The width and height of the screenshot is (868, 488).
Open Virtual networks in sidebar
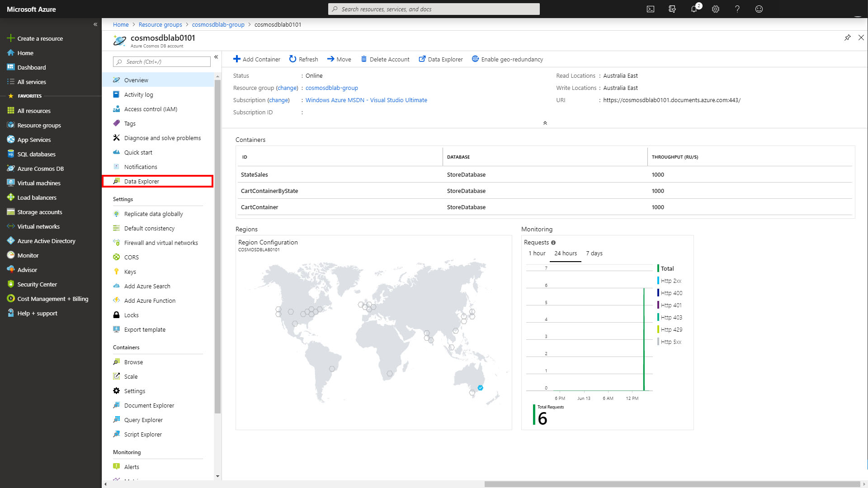coord(33,226)
